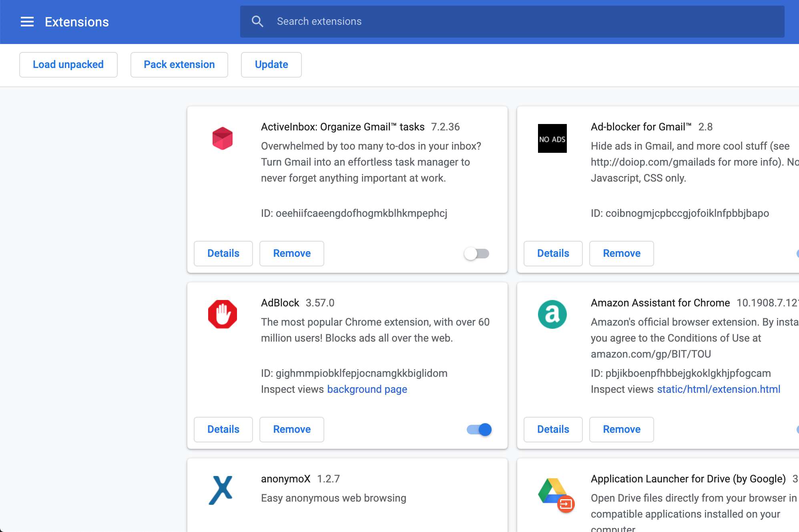
Task: Click Ad-blocker for Gmail version 2.8
Action: point(706,127)
